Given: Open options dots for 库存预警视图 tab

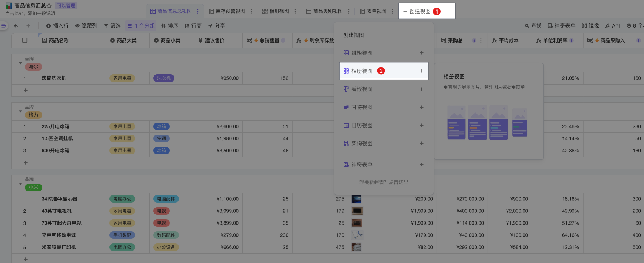Looking at the screenshot, I should coord(251,11).
